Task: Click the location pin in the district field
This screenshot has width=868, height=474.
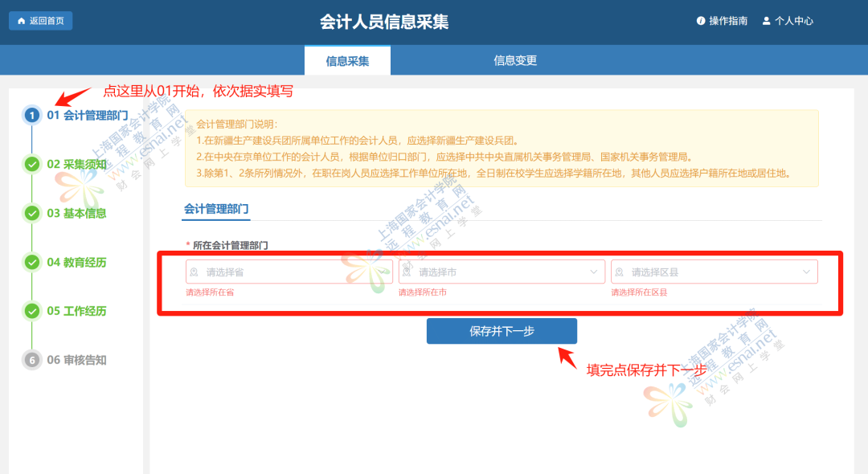Action: pos(617,272)
